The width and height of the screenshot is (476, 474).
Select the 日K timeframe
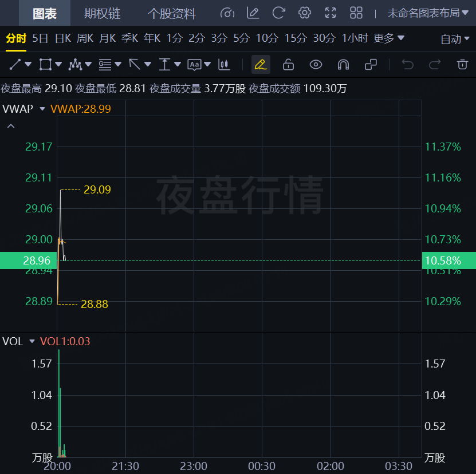point(62,38)
